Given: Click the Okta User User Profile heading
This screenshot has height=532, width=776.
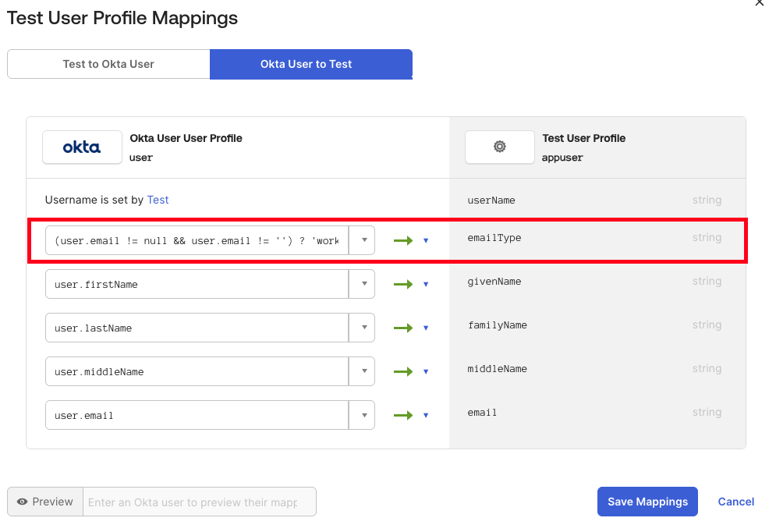Looking at the screenshot, I should coord(186,138).
